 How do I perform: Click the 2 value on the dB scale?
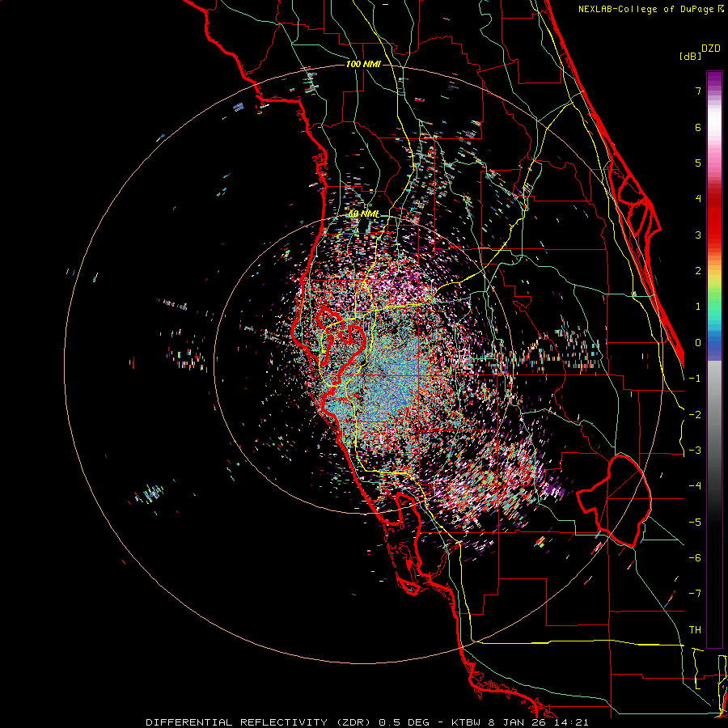point(698,271)
